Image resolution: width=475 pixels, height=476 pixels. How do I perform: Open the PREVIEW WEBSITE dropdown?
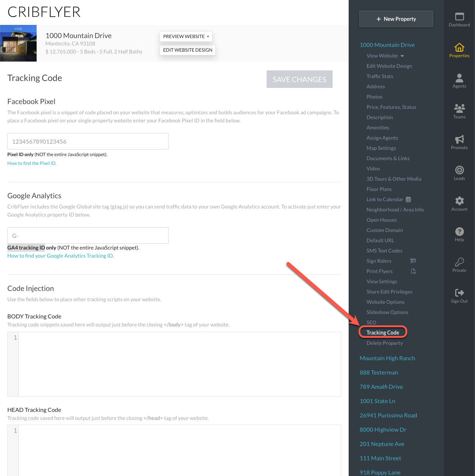186,36
